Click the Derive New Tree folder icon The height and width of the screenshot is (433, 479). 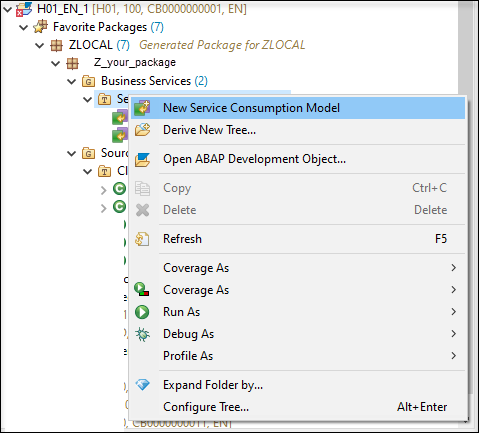pos(142,130)
